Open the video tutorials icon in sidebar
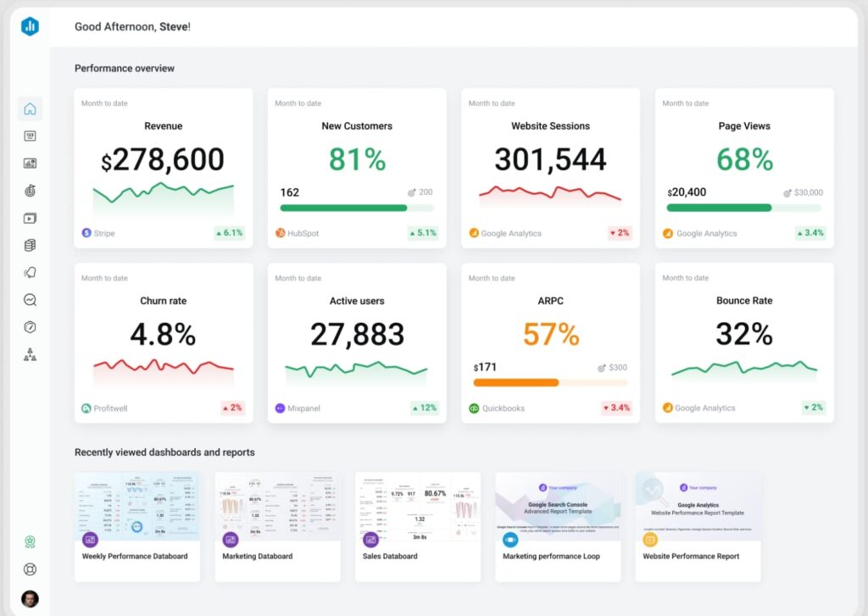 pos(29,218)
